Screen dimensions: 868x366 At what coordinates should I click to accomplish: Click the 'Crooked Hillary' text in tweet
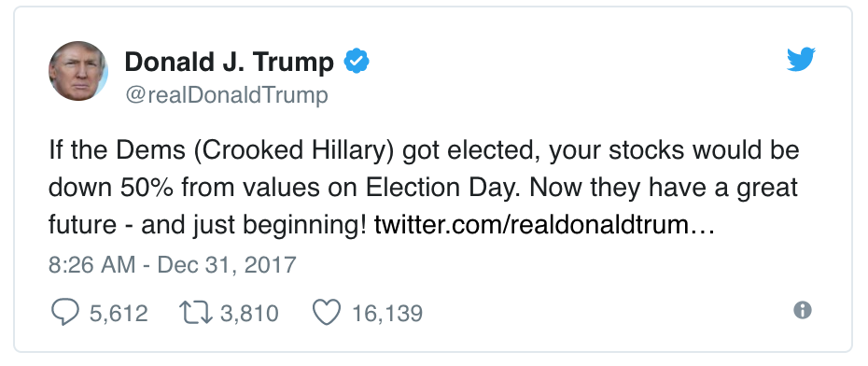295,150
